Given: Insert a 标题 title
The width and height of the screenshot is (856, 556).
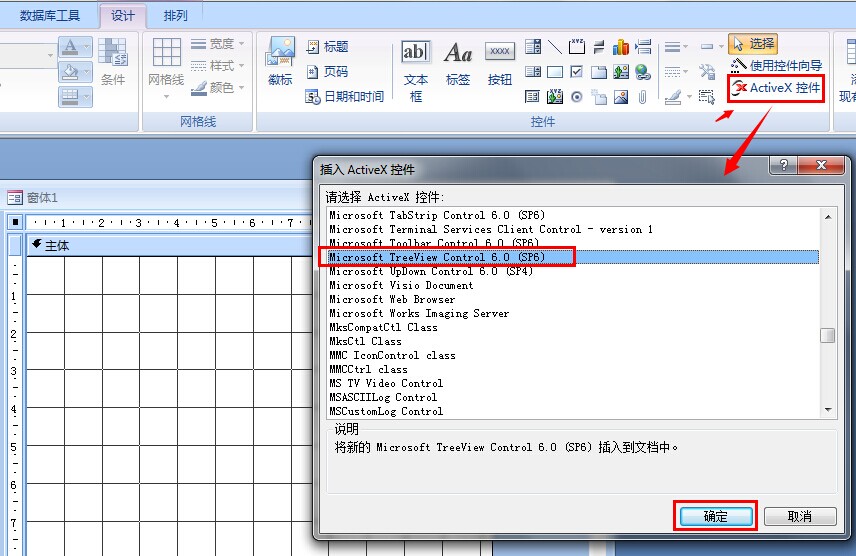Looking at the screenshot, I should [328, 46].
